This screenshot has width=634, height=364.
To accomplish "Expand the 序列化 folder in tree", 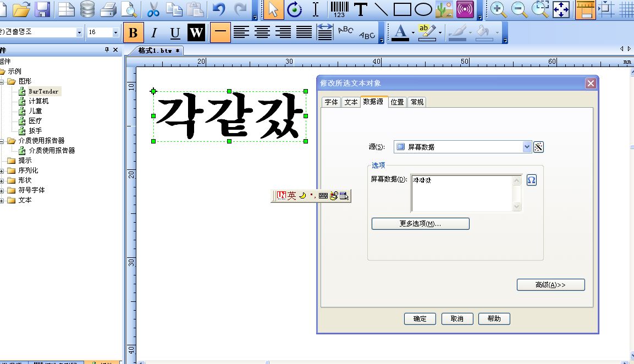I will pyautogui.click(x=2, y=170).
